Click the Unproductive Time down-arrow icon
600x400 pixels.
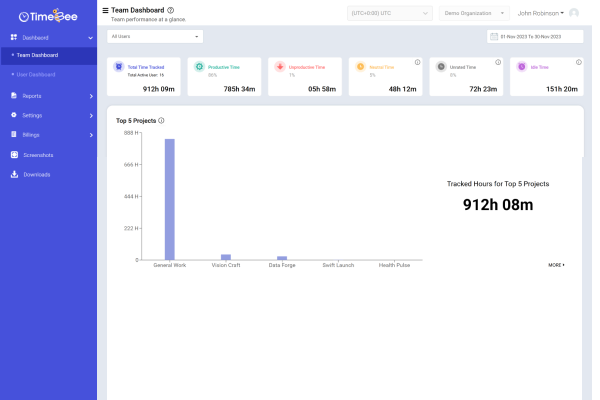280,67
